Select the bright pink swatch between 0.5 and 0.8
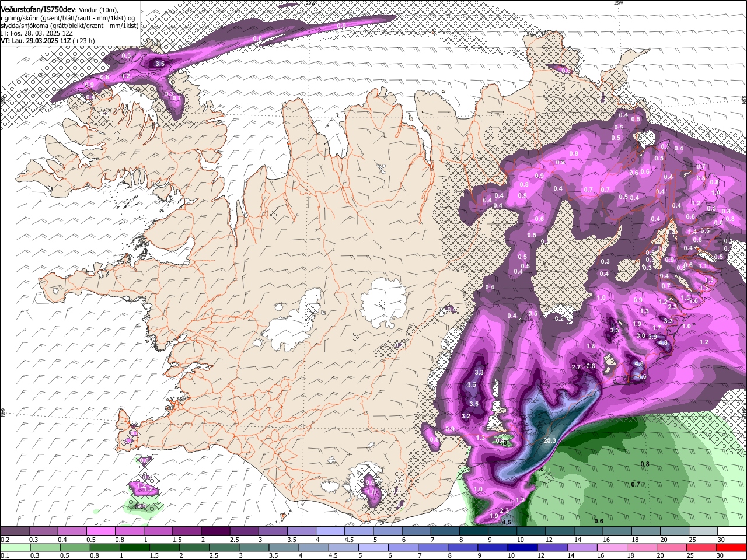747x560 pixels. (100, 531)
